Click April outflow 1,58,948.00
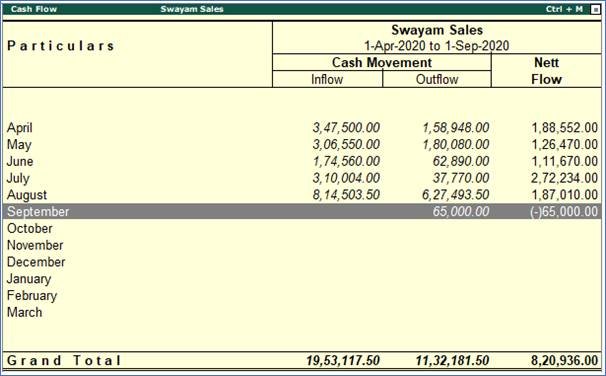The width and height of the screenshot is (606, 376). tap(456, 128)
